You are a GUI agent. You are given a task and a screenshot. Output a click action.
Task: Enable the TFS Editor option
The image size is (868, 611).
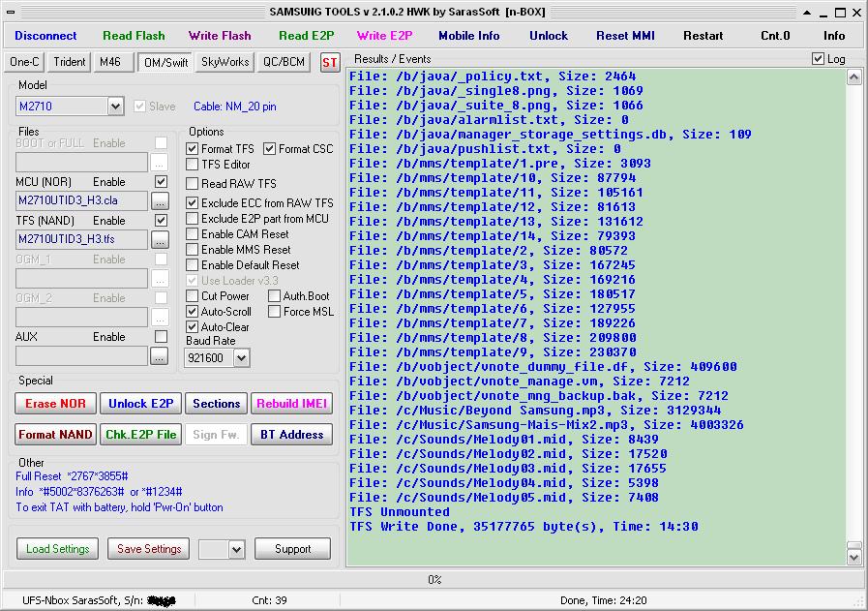(193, 165)
